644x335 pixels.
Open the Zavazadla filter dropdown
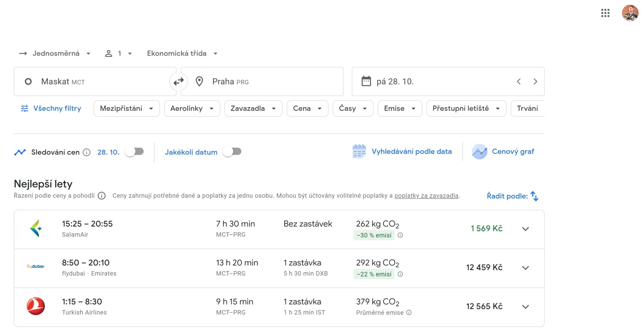coord(253,108)
